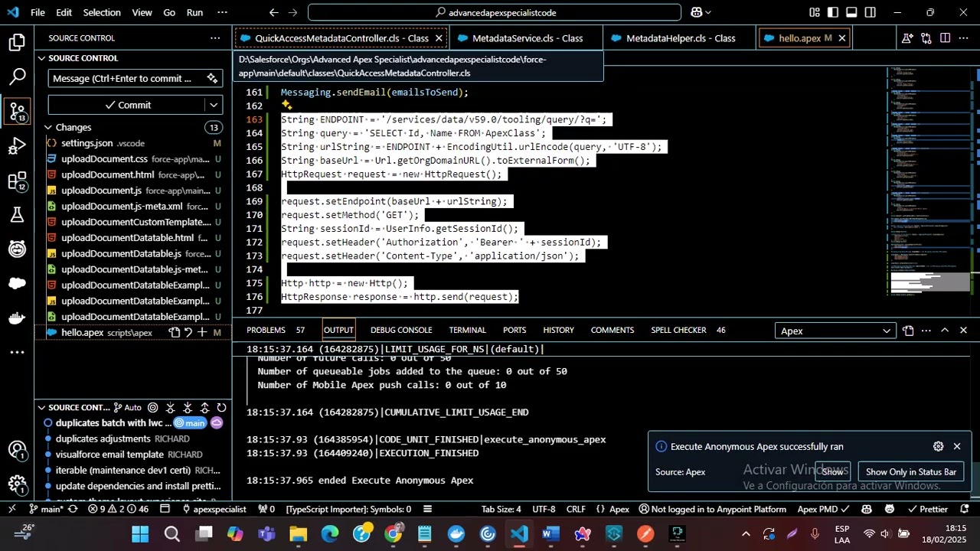Click the editor minimap slider

point(930,282)
